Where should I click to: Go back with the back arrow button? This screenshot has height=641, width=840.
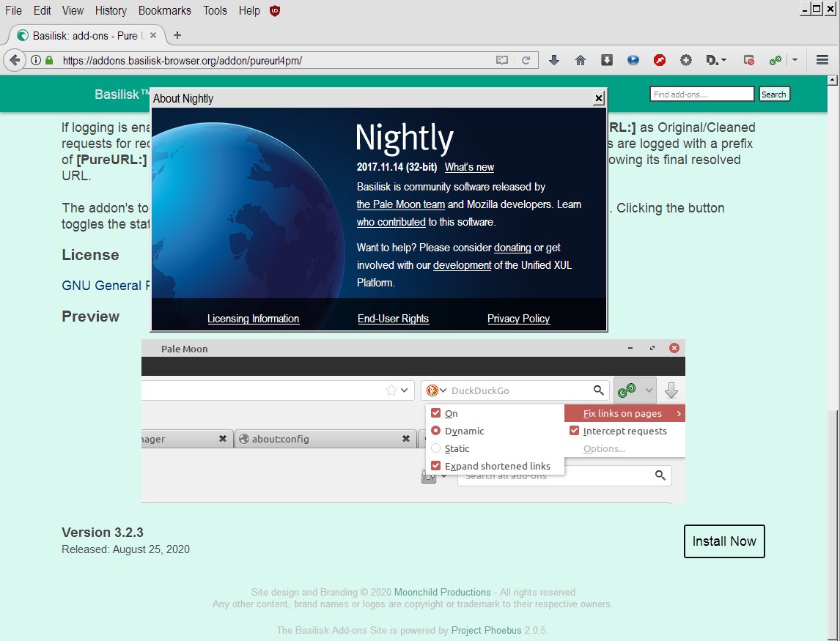pos(14,60)
